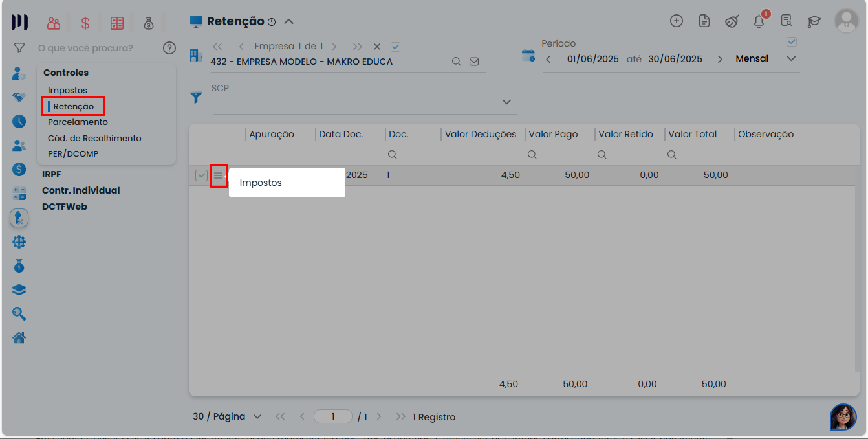The width and height of the screenshot is (868, 439).
Task: Select the dollar sign icon in the sidebar
Action: [19, 170]
